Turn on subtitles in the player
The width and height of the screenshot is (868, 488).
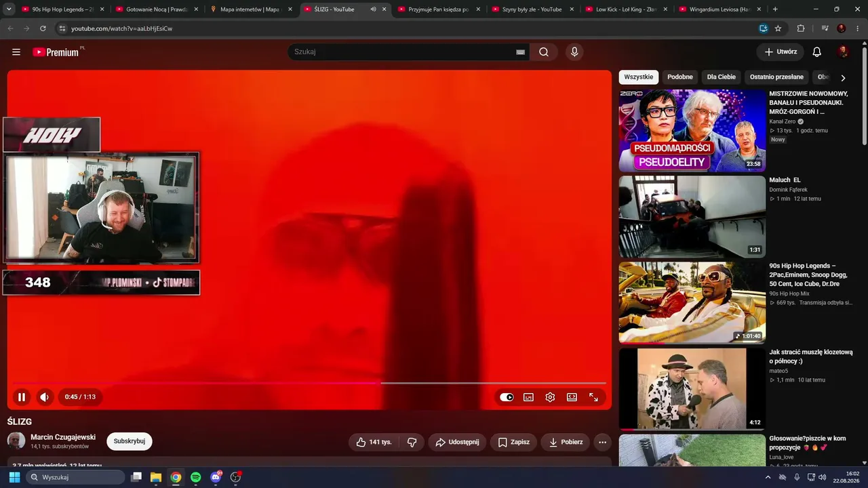[x=528, y=397]
